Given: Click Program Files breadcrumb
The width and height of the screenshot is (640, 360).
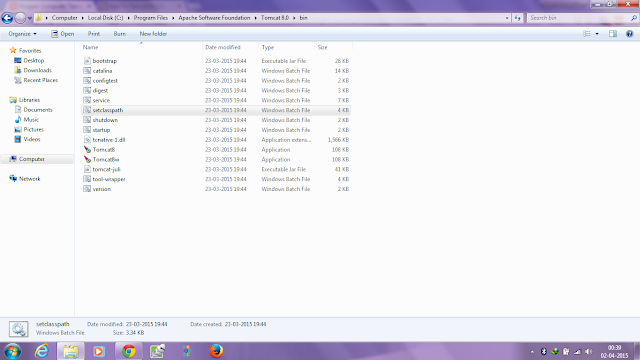Looking at the screenshot, I should pos(151,18).
